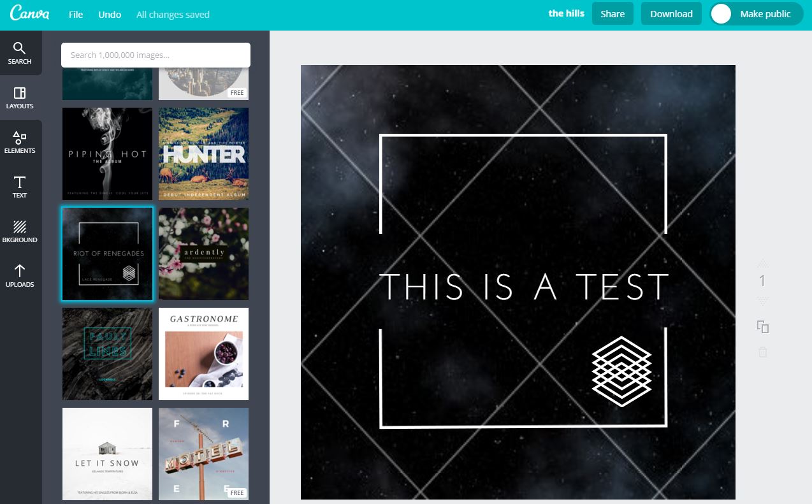This screenshot has height=504, width=812.
Task: Open the Elements panel
Action: (20, 142)
